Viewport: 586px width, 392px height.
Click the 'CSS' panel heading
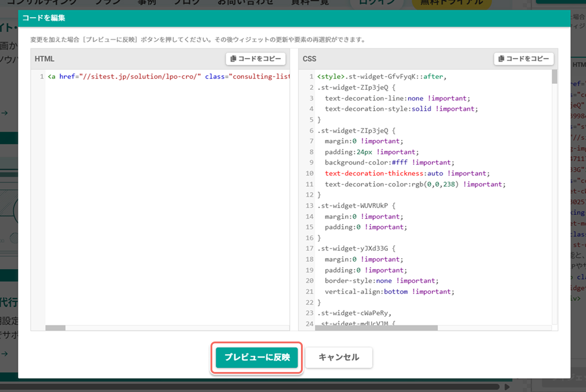click(x=310, y=59)
